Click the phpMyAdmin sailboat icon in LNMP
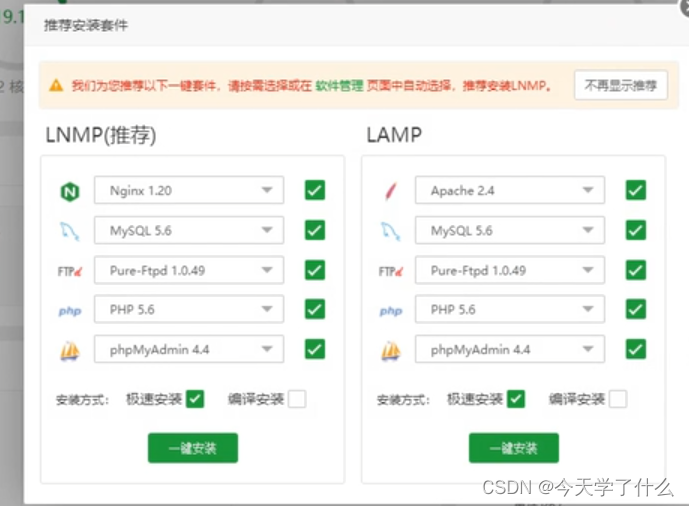The image size is (689, 506). point(70,351)
